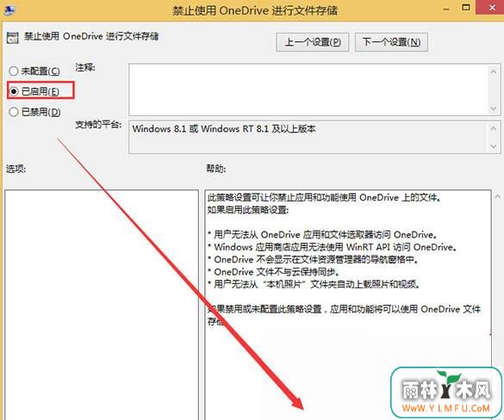The height and width of the screenshot is (420, 504).
Task: Click comment box scroll down arrow
Action: [494, 108]
